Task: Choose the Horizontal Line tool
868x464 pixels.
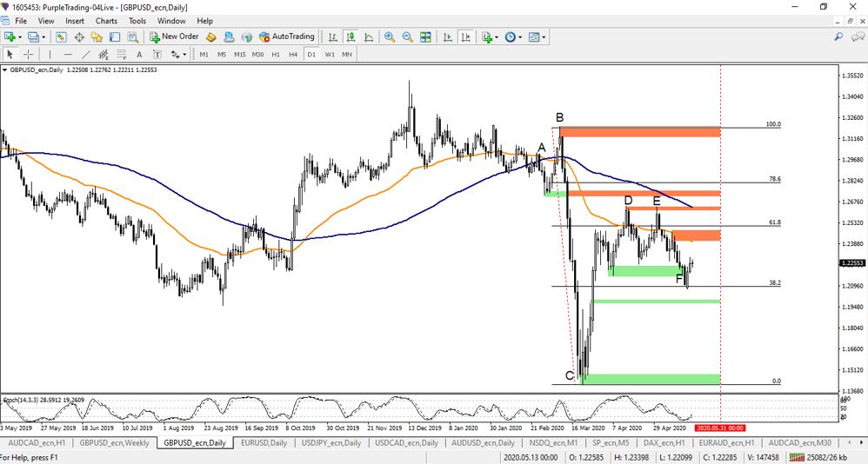Action: pos(68,54)
